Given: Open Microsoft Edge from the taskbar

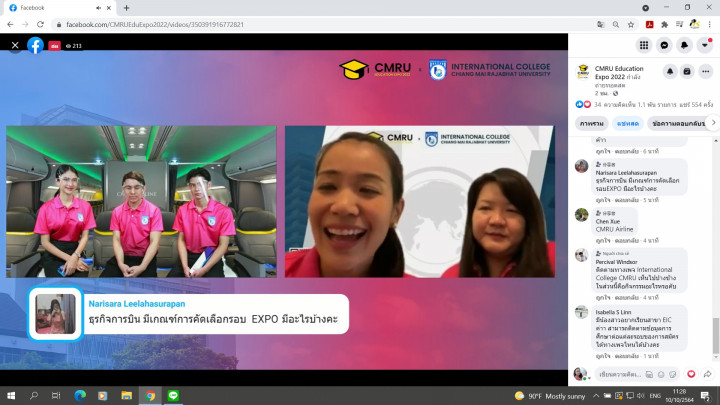Looking at the screenshot, I should click(80, 395).
